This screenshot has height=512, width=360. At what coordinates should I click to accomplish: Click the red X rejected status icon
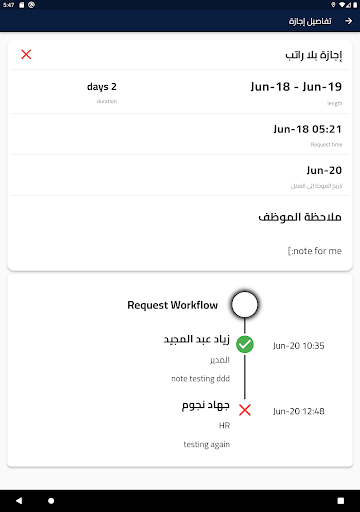26,54
